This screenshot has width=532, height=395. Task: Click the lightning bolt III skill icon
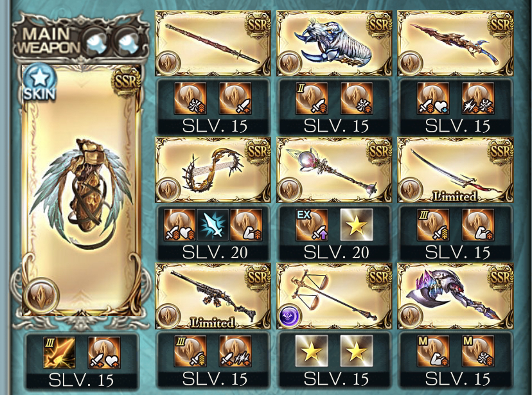pyautogui.click(x=59, y=353)
